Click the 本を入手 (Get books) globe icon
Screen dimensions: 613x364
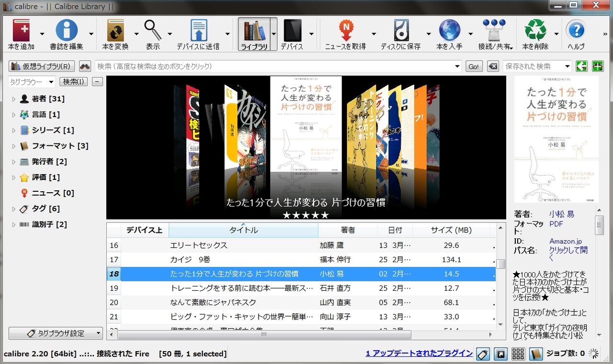(x=449, y=30)
